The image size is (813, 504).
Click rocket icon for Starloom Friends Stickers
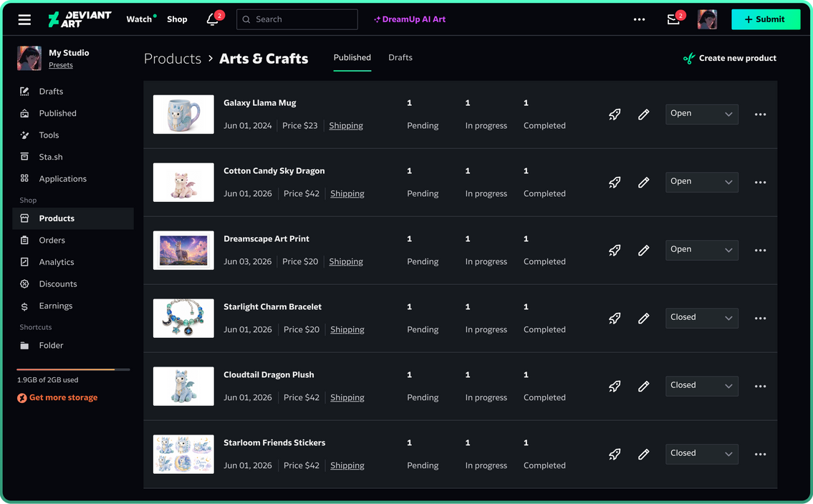[615, 455]
